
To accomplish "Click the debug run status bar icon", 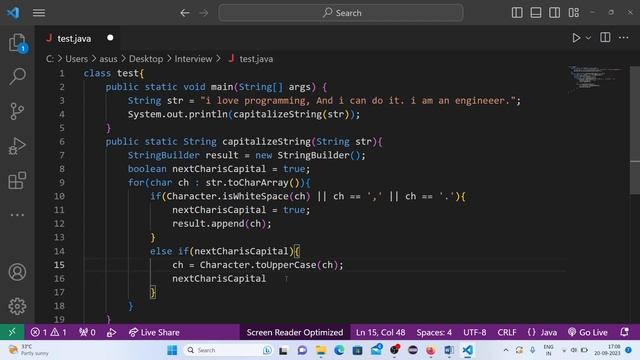I will 111,332.
